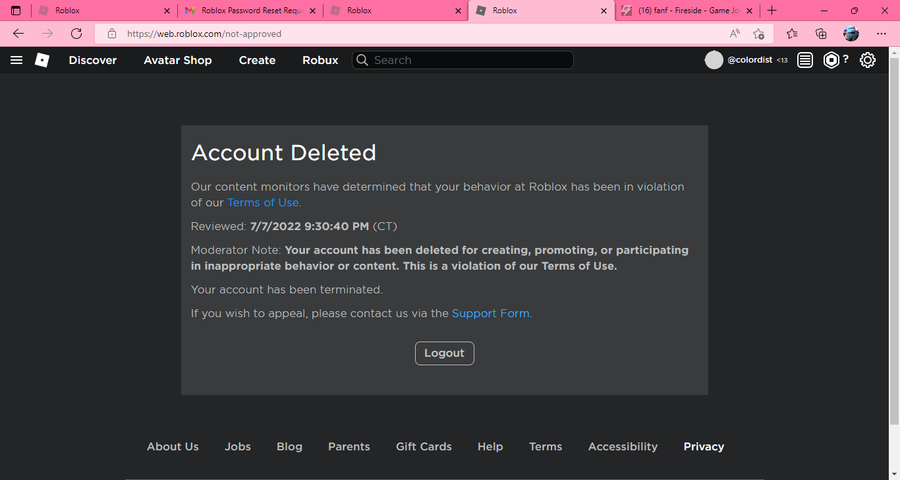The height and width of the screenshot is (480, 900).
Task: Open the Roblox hamburger navigation menu
Action: tap(16, 60)
